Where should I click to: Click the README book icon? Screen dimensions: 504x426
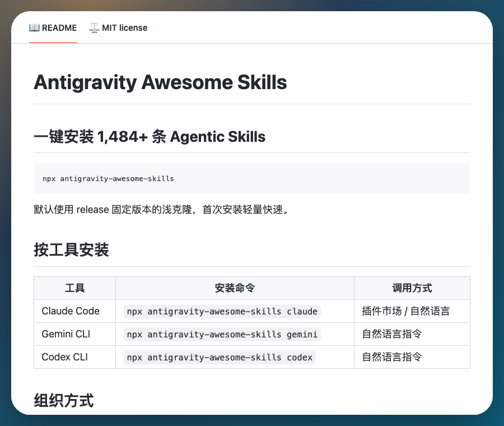[34, 27]
